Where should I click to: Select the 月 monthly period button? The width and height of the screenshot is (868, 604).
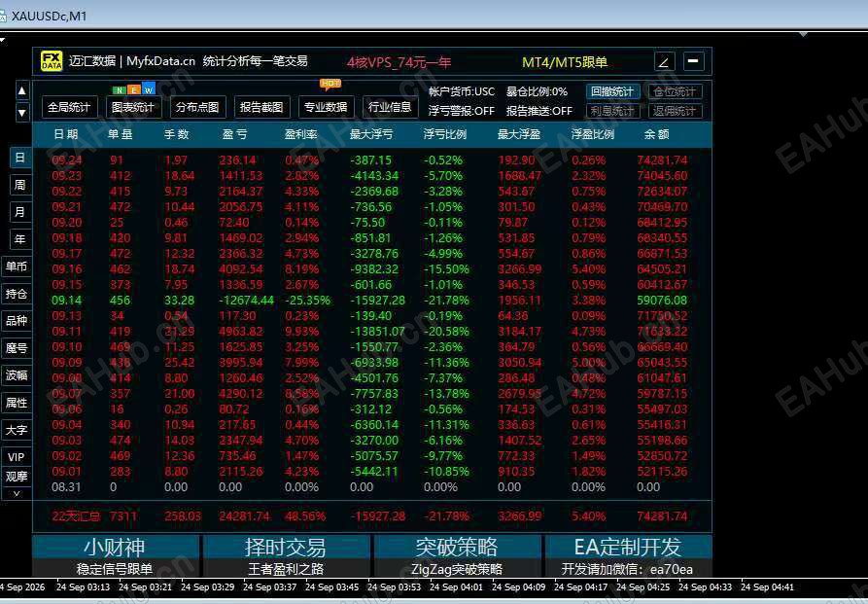coord(20,212)
